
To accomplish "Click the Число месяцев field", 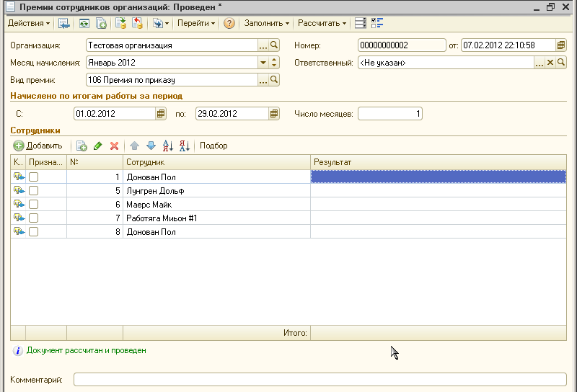I will tap(390, 114).
